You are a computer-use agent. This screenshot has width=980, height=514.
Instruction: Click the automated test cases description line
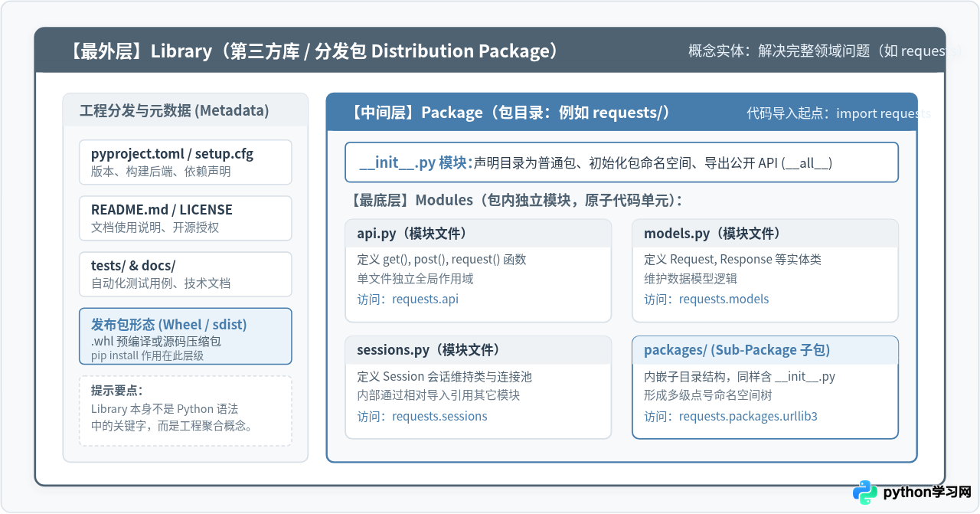coord(161,283)
